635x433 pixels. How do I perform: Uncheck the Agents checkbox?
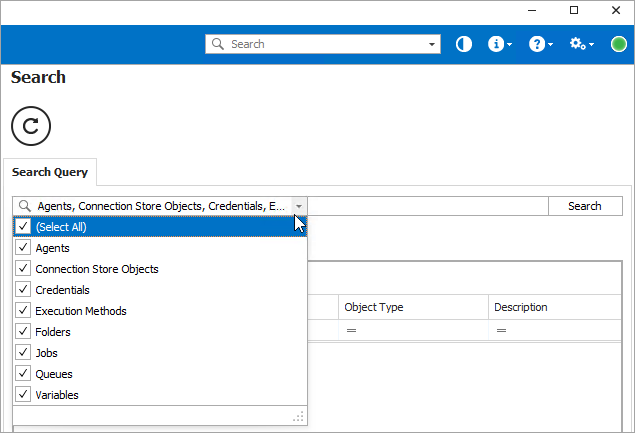(24, 248)
